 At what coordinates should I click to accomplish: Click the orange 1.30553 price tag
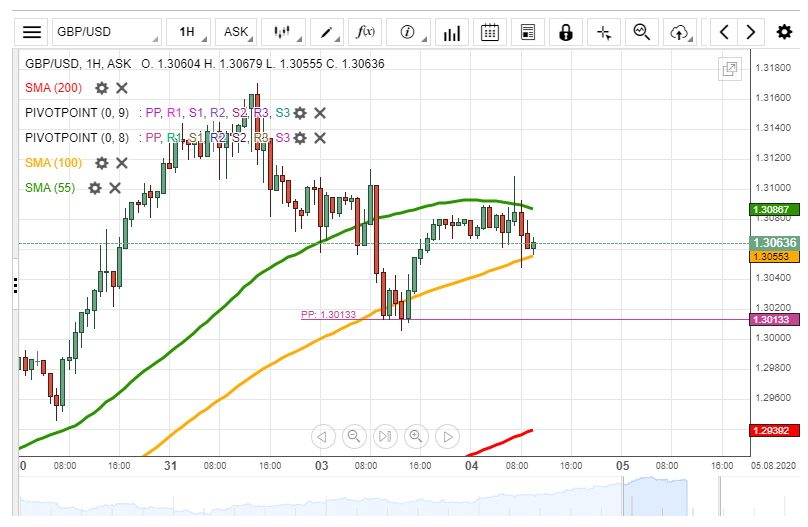point(774,257)
